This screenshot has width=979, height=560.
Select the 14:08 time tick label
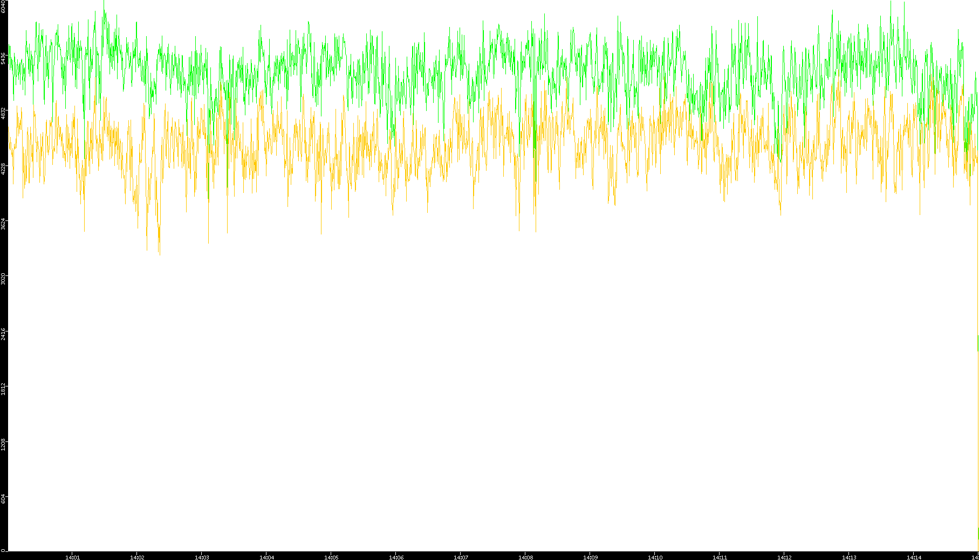(x=525, y=557)
